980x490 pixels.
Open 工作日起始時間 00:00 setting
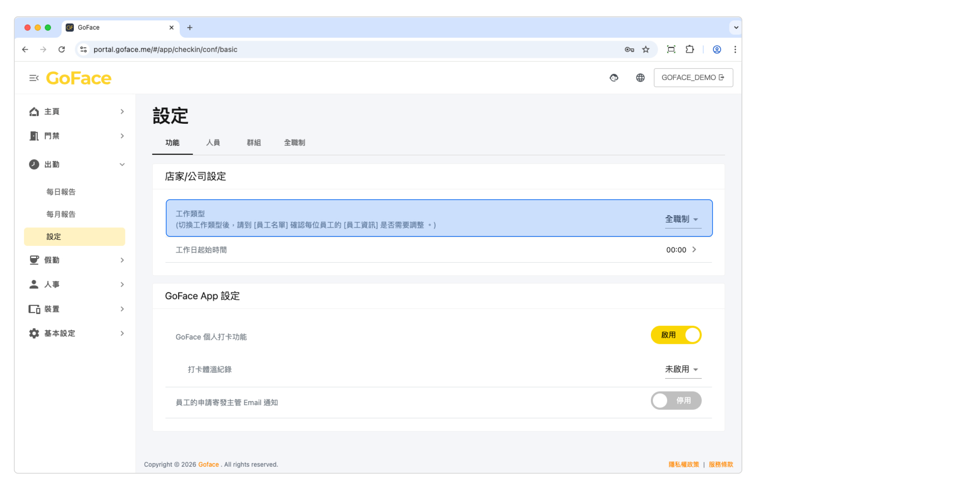(681, 250)
